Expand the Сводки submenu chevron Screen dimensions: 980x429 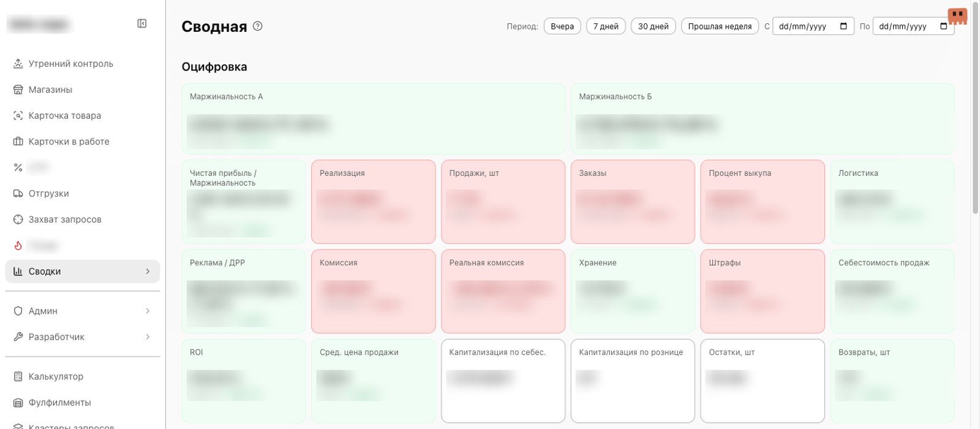(148, 271)
